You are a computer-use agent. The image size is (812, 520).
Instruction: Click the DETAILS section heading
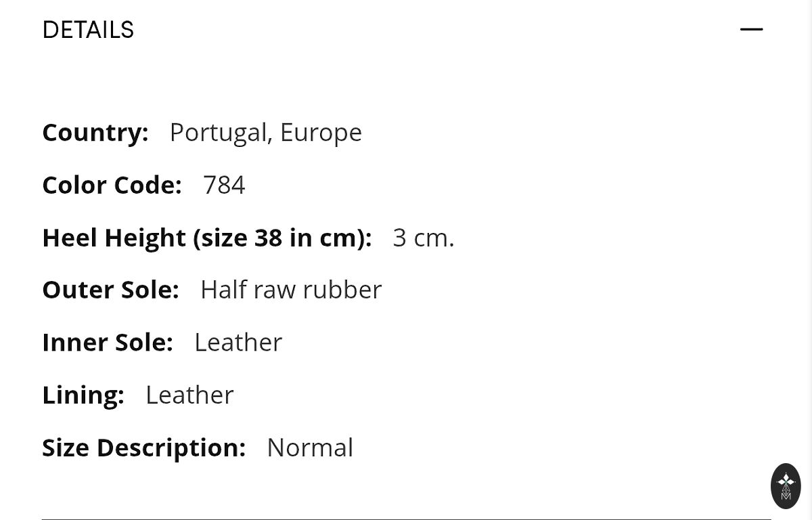(x=88, y=30)
